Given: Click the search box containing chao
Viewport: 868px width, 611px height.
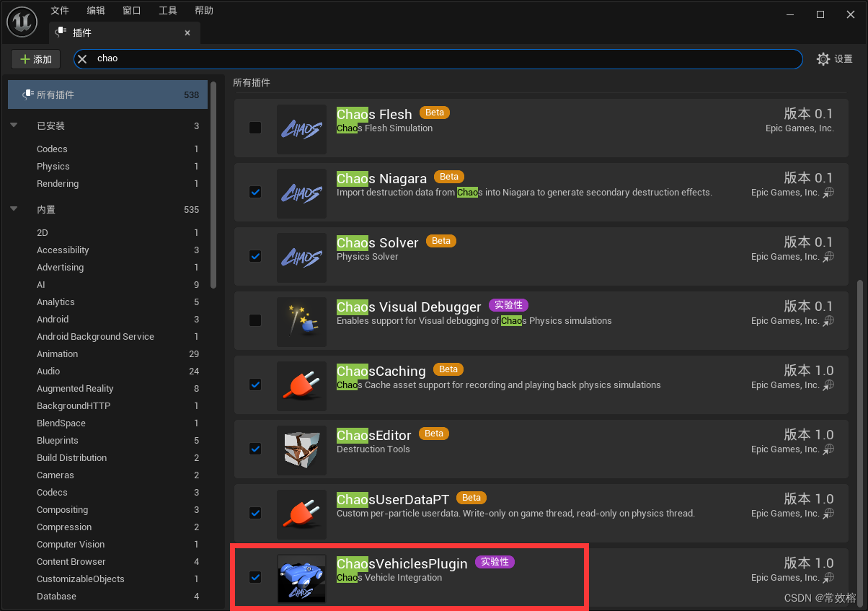Looking at the screenshot, I should 438,59.
